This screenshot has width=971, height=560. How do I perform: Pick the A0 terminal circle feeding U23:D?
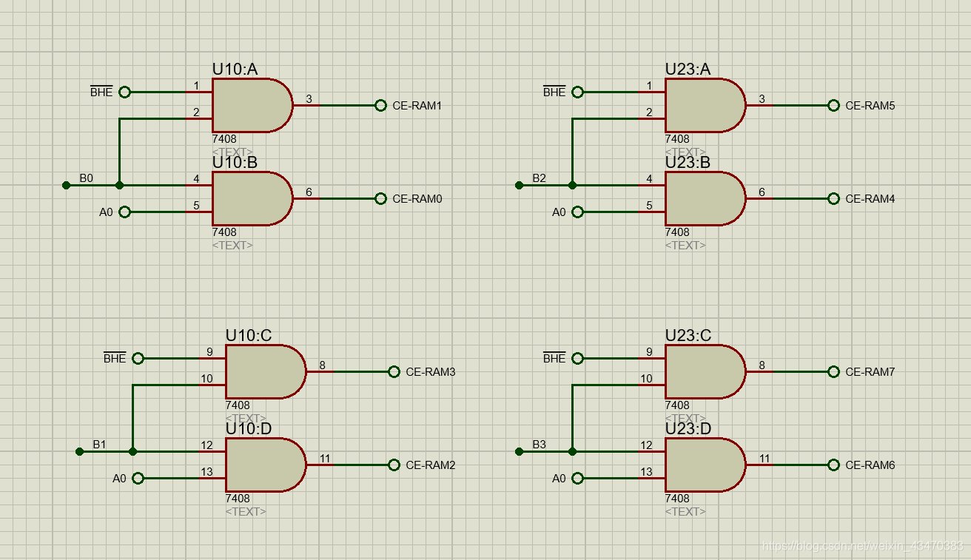(577, 479)
